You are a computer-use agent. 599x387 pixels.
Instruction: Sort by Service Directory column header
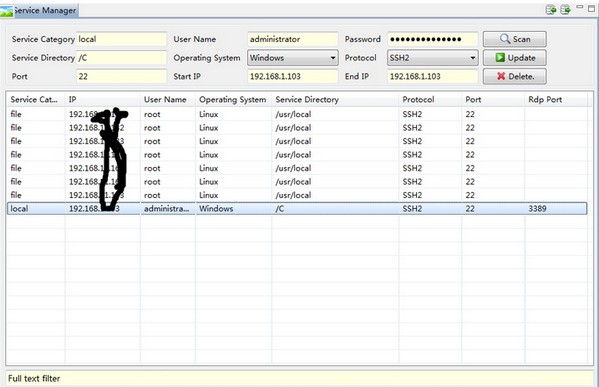pos(335,99)
